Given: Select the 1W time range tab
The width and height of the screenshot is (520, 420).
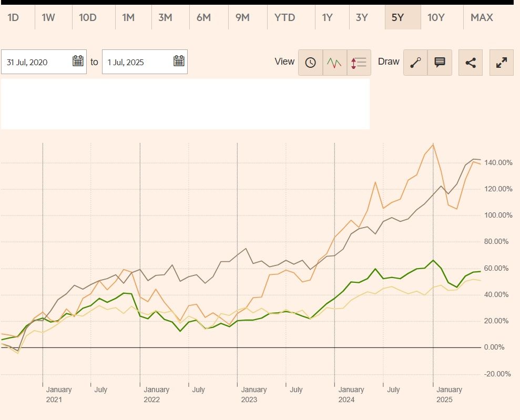Looking at the screenshot, I should [x=48, y=17].
